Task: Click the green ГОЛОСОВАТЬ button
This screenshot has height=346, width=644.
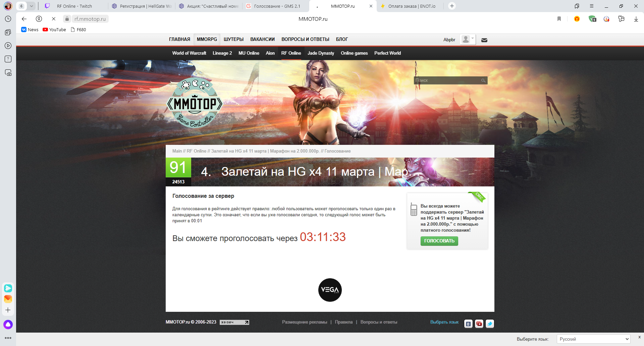Action: [439, 241]
